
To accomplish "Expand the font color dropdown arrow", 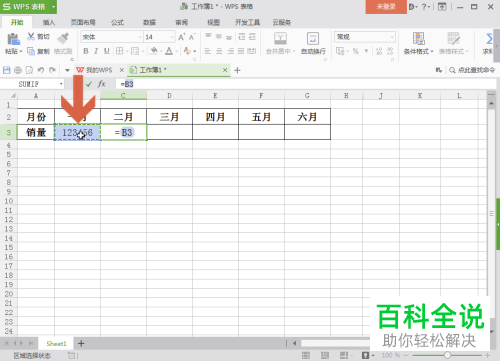I will (x=176, y=51).
